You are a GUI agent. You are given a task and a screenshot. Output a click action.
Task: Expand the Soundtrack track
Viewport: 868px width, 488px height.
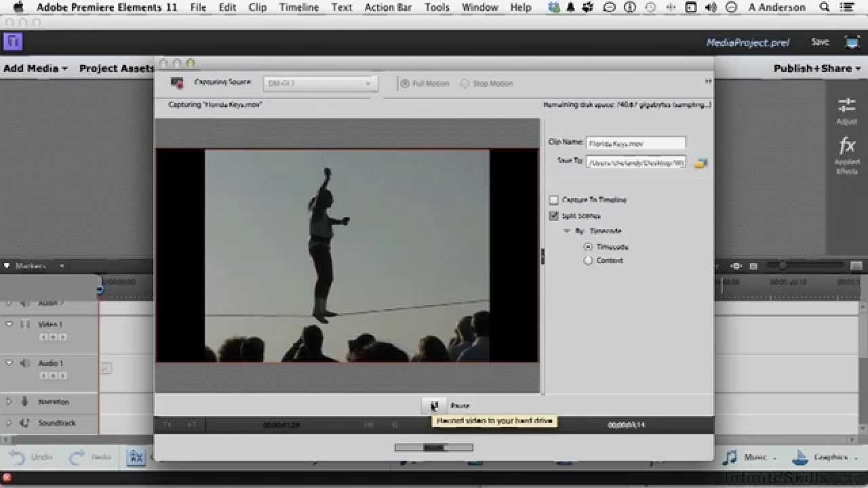(9, 423)
